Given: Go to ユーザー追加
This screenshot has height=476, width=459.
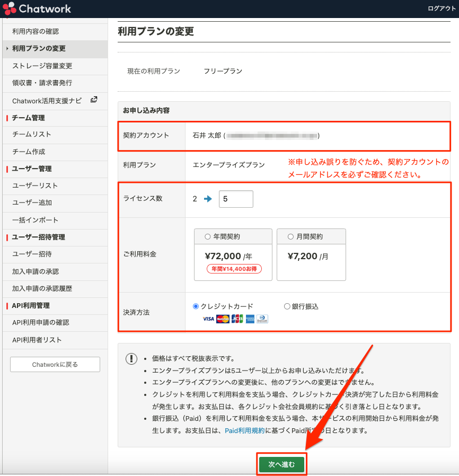Looking at the screenshot, I should [x=55, y=203].
